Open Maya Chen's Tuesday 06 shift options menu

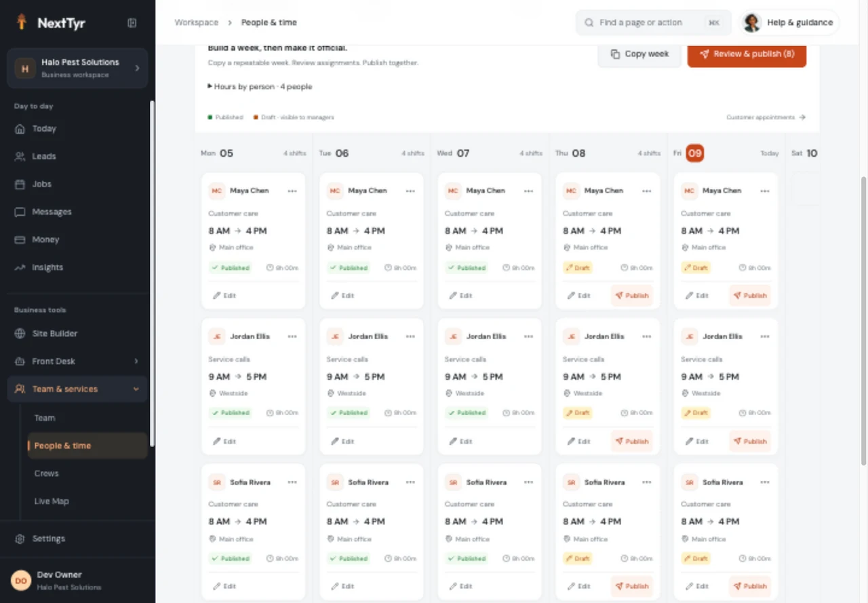(410, 191)
